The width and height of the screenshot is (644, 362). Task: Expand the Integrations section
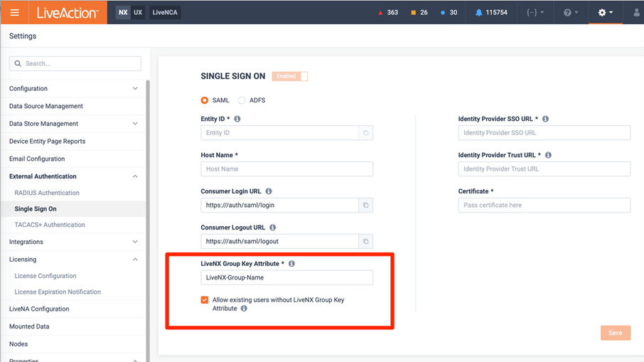click(135, 242)
